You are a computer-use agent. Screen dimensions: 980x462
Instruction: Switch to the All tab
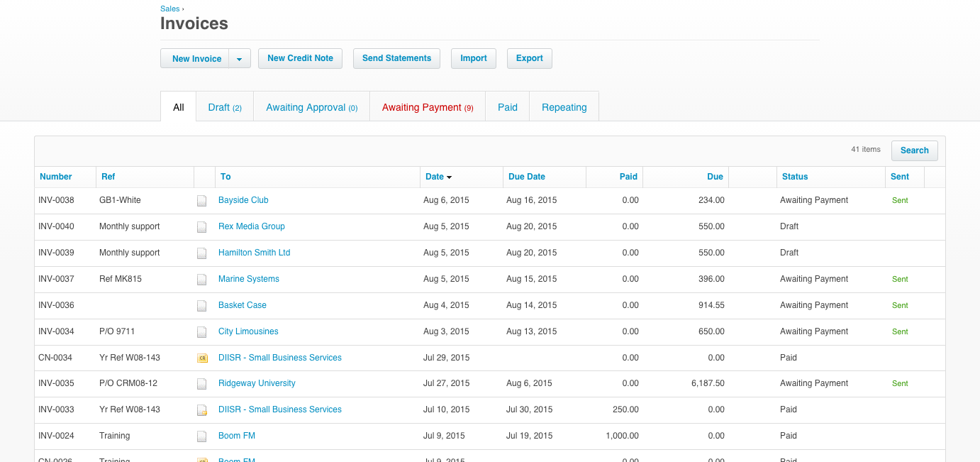point(178,107)
